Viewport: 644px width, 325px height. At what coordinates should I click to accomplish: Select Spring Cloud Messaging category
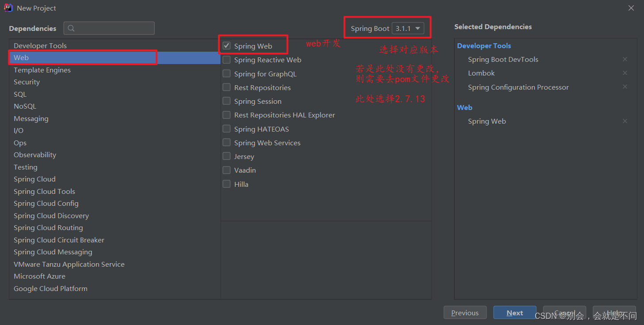pyautogui.click(x=114, y=252)
